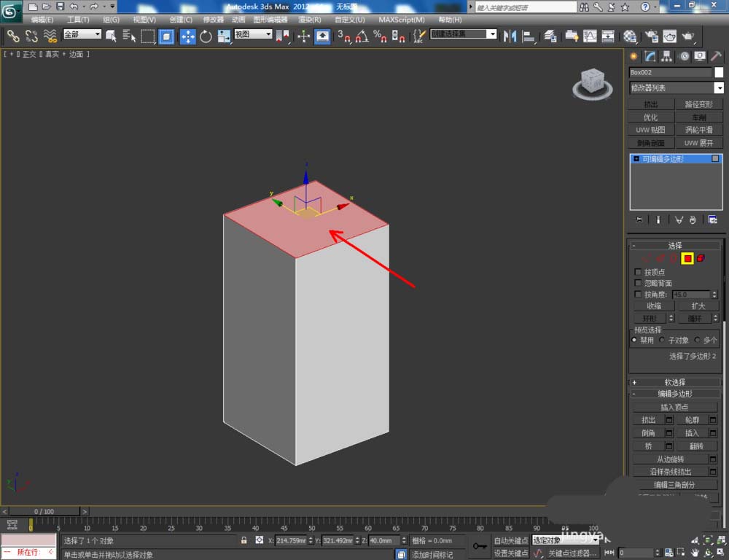Click the Mirror tool icon

pos(510,36)
